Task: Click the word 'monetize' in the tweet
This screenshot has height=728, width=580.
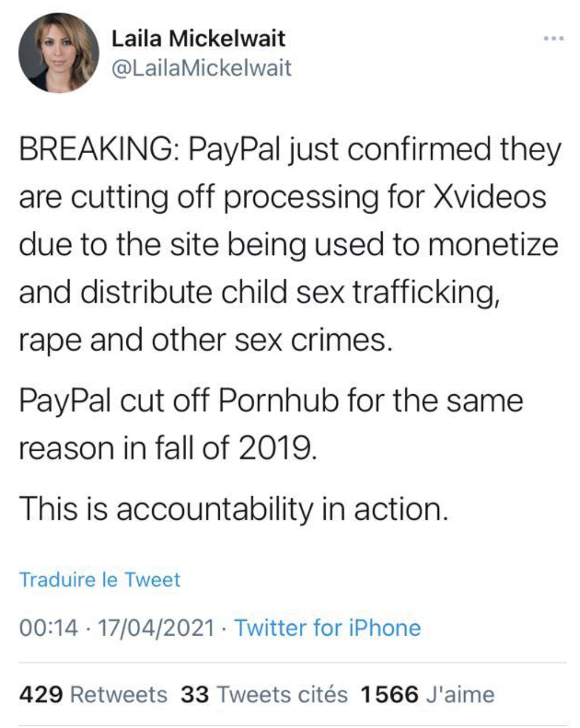Action: point(493,244)
